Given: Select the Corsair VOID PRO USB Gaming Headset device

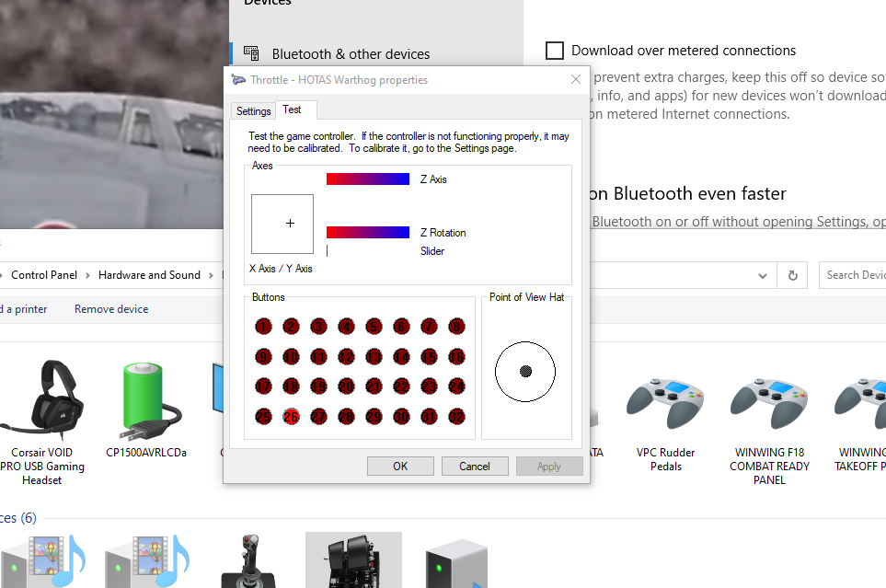Looking at the screenshot, I should click(41, 423).
